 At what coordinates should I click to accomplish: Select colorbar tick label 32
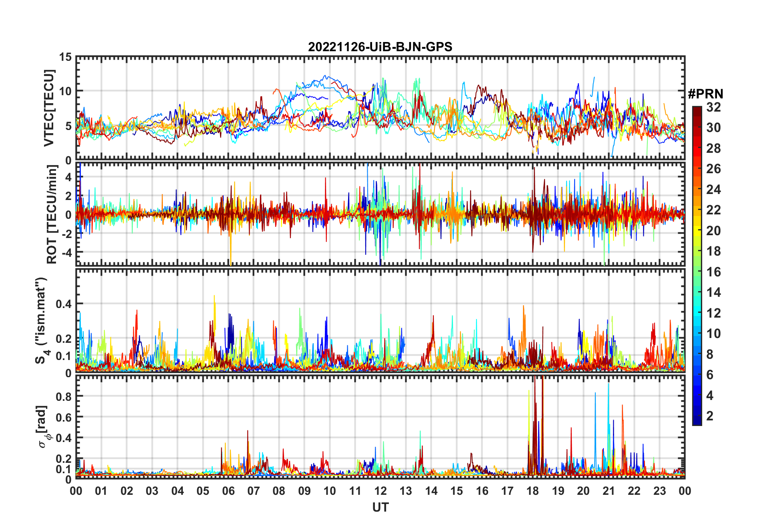pos(714,107)
